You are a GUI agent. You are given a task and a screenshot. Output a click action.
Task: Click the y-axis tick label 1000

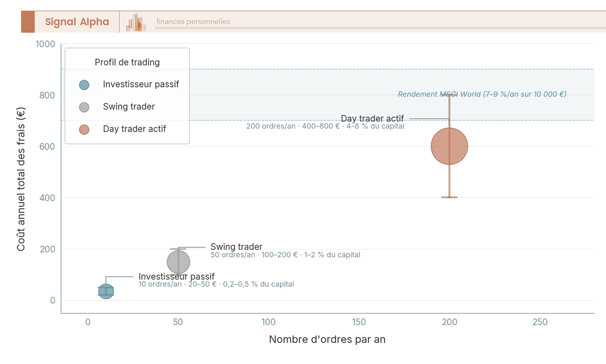(45, 44)
